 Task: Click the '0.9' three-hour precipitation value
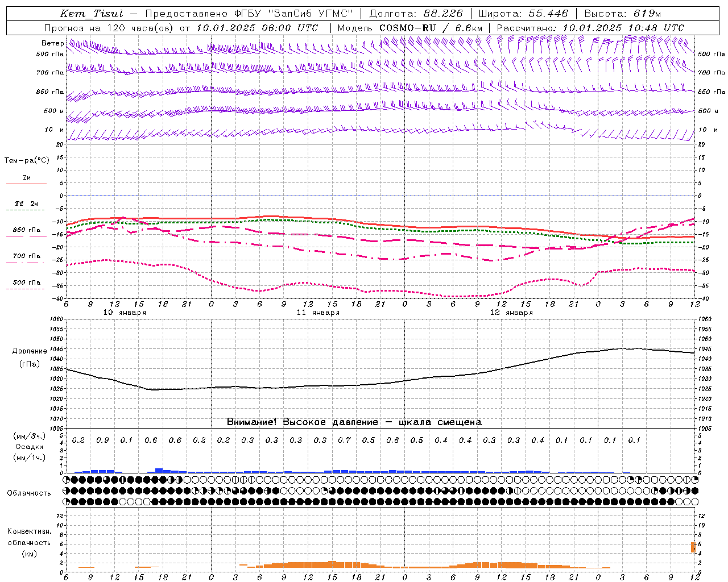[x=102, y=440]
